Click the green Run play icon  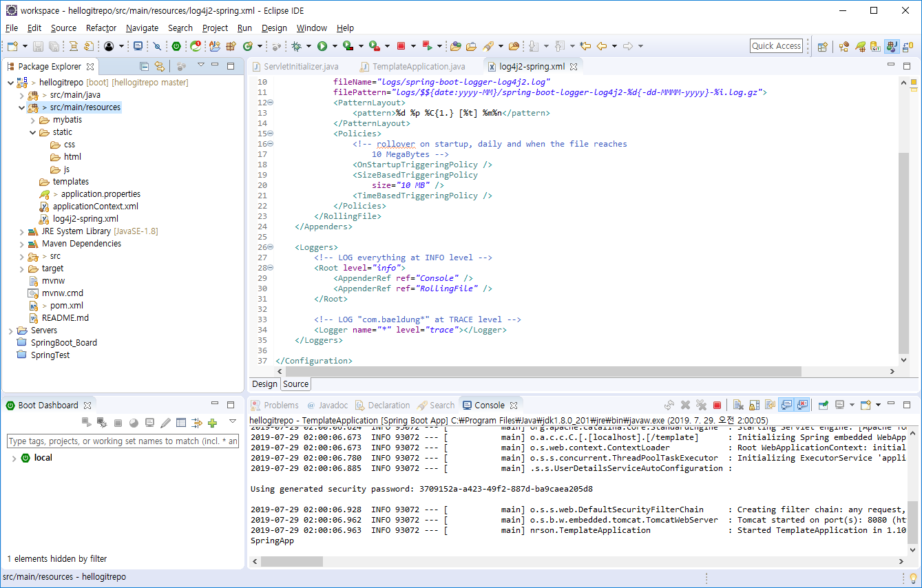(x=322, y=46)
